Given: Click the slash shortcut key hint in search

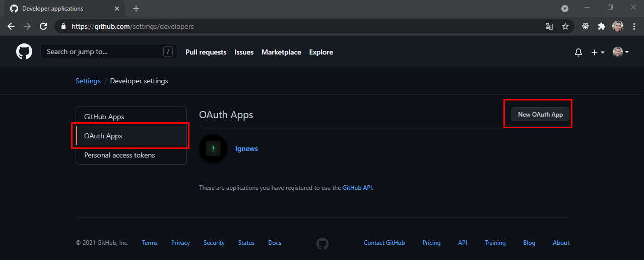Looking at the screenshot, I should (x=168, y=51).
